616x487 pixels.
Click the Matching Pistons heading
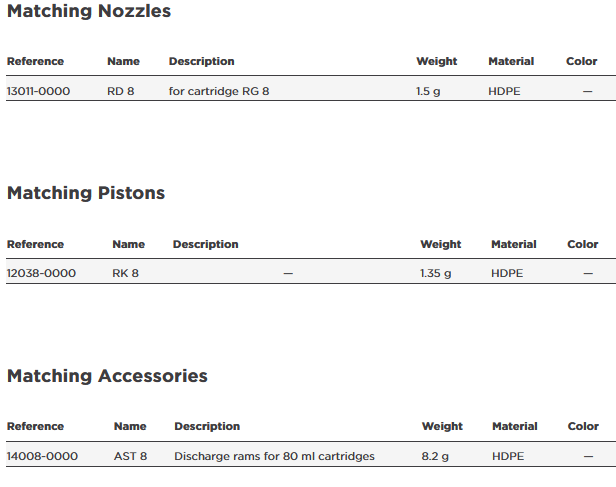point(86,193)
